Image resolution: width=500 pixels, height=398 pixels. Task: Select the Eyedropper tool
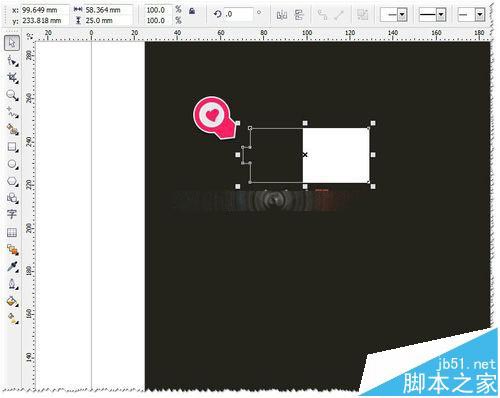12,267
